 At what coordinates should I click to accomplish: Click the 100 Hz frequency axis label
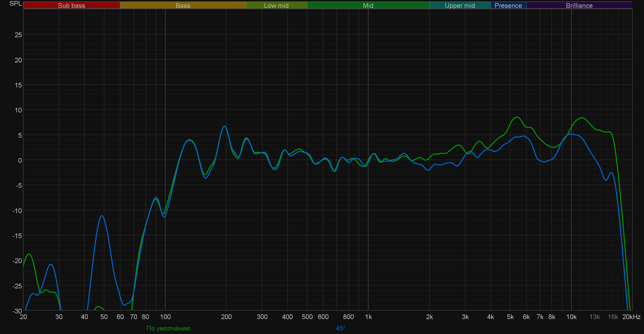pos(165,317)
